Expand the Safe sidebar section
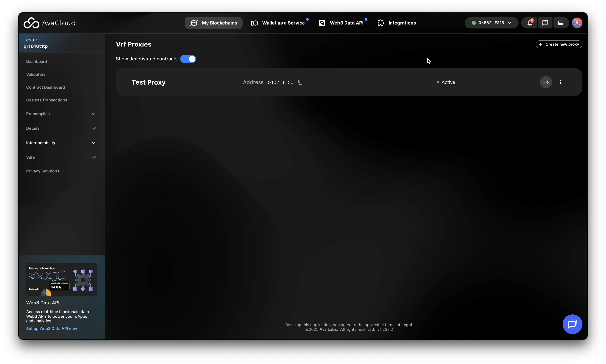 (61, 157)
